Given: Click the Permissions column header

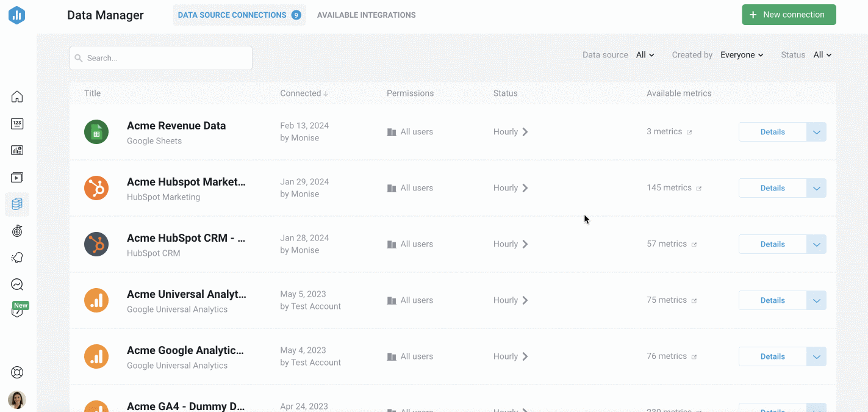Looking at the screenshot, I should click(411, 93).
